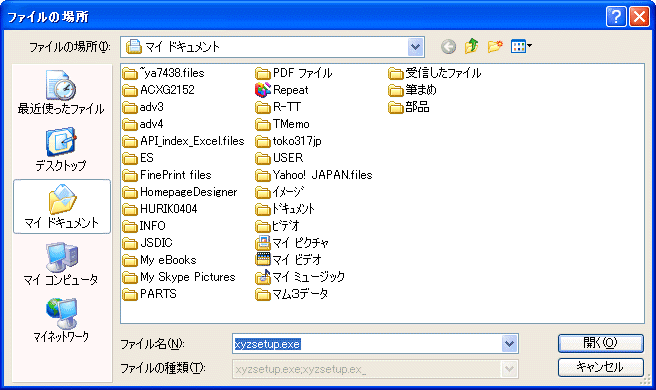Open 最近使ったファイル in sidebar
This screenshot has height=390, width=656.
pos(62,92)
